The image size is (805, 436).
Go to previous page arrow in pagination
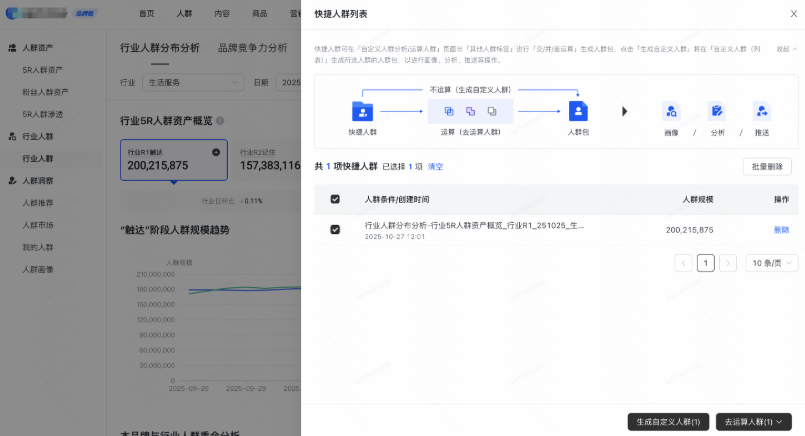coord(683,263)
